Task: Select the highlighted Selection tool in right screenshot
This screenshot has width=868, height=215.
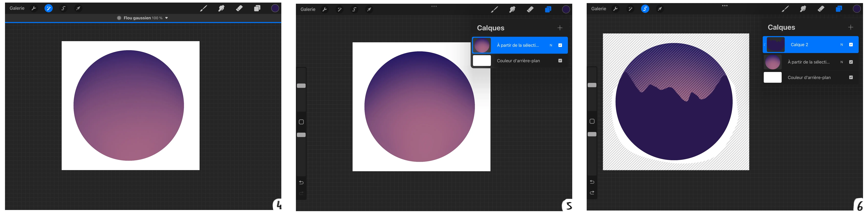Action: click(645, 9)
